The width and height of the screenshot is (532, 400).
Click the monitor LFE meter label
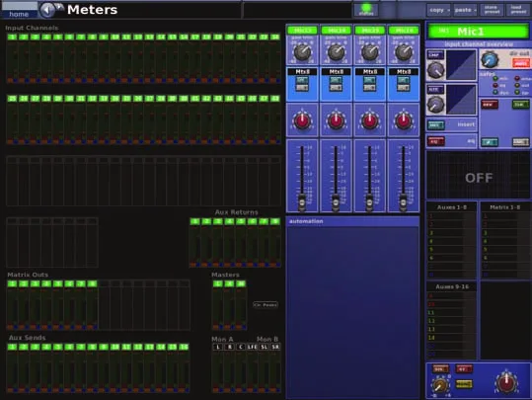click(x=252, y=347)
